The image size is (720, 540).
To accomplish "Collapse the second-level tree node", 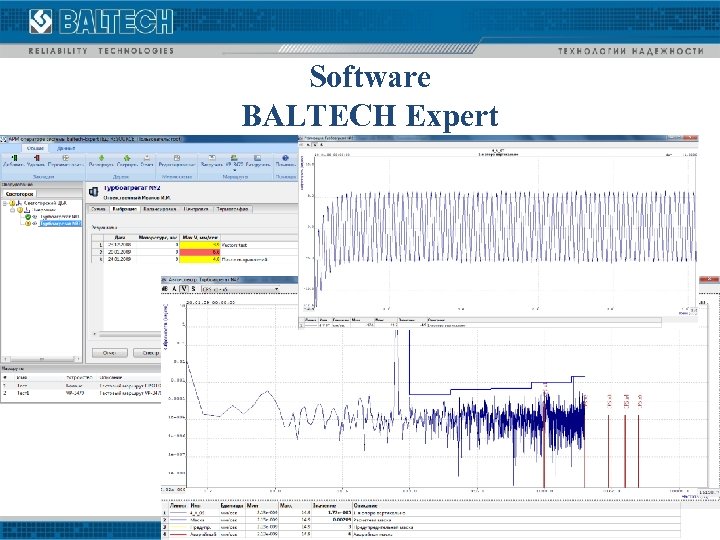I will pyautogui.click(x=12, y=210).
